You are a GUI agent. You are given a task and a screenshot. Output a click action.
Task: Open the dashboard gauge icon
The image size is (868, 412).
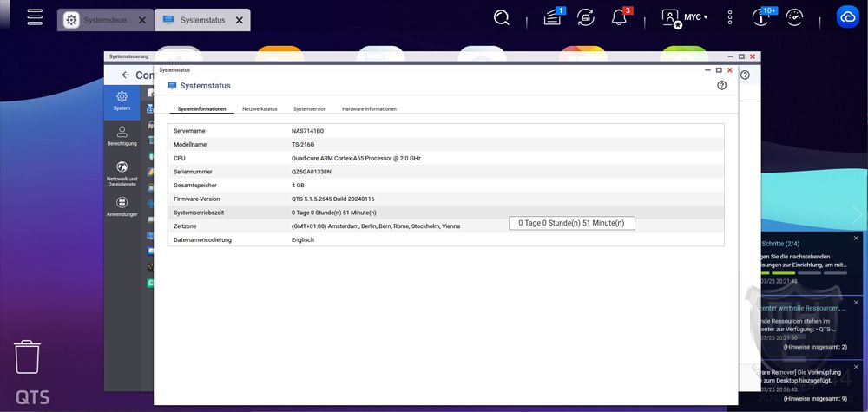(794, 17)
